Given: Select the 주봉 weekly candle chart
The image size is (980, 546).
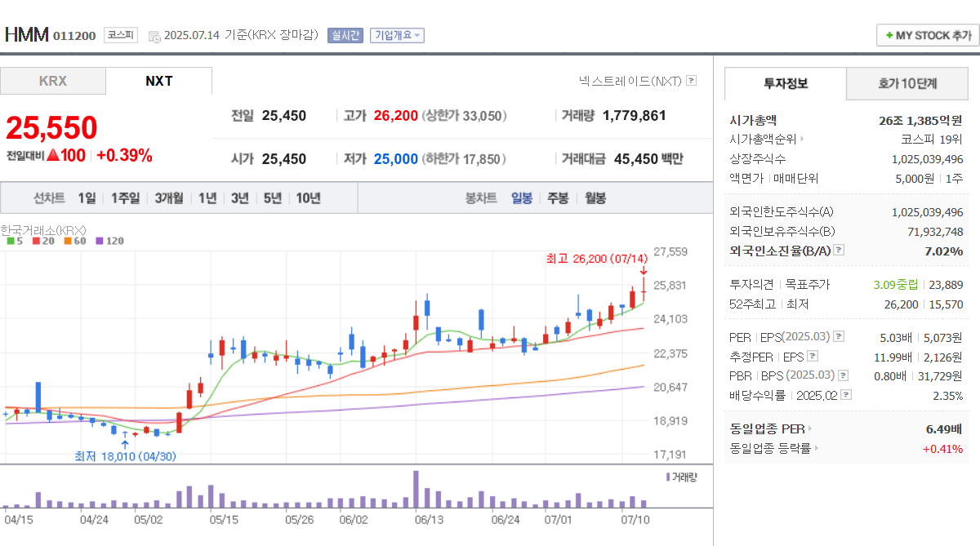Looking at the screenshot, I should pyautogui.click(x=558, y=198).
